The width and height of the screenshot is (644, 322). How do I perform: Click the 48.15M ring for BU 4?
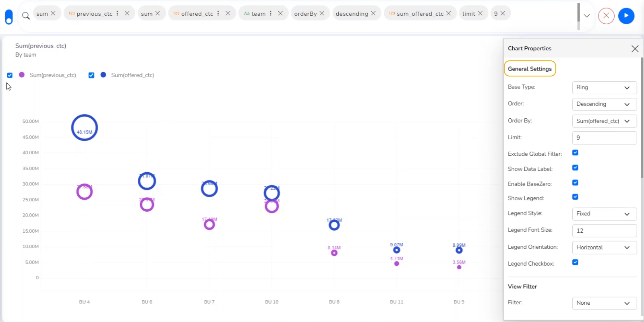pos(85,128)
